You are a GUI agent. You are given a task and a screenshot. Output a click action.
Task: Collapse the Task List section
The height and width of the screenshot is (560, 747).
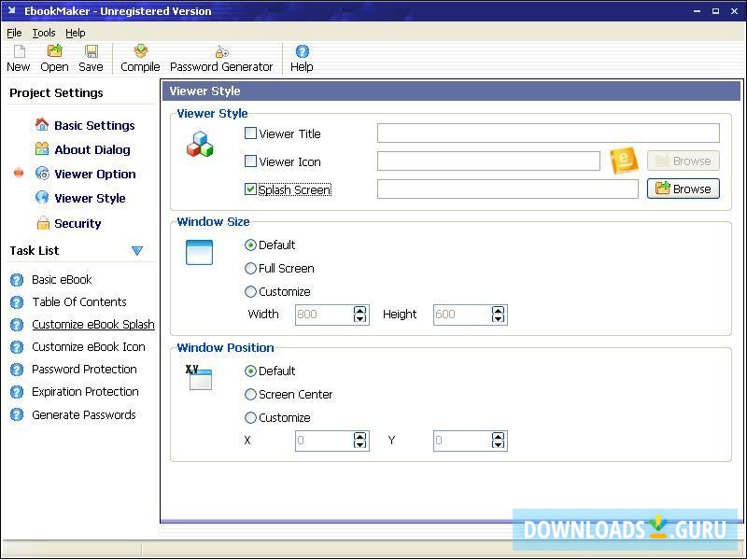(137, 250)
